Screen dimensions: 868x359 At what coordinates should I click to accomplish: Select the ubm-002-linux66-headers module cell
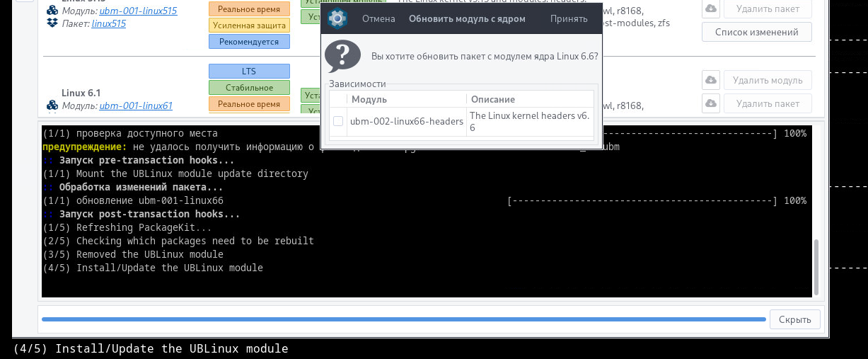point(407,121)
